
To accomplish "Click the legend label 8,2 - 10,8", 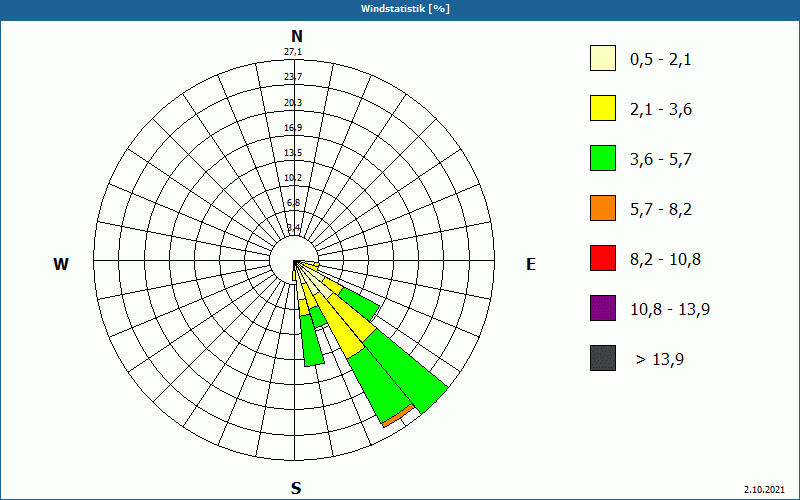I will (x=665, y=260).
